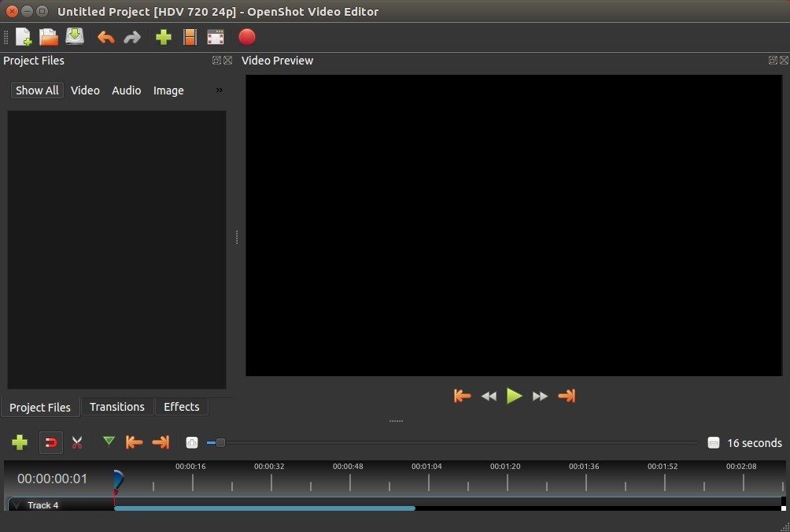Screen dimensions: 790x532
Task: Click timeline ruler at 00:01:04
Action: point(426,467)
